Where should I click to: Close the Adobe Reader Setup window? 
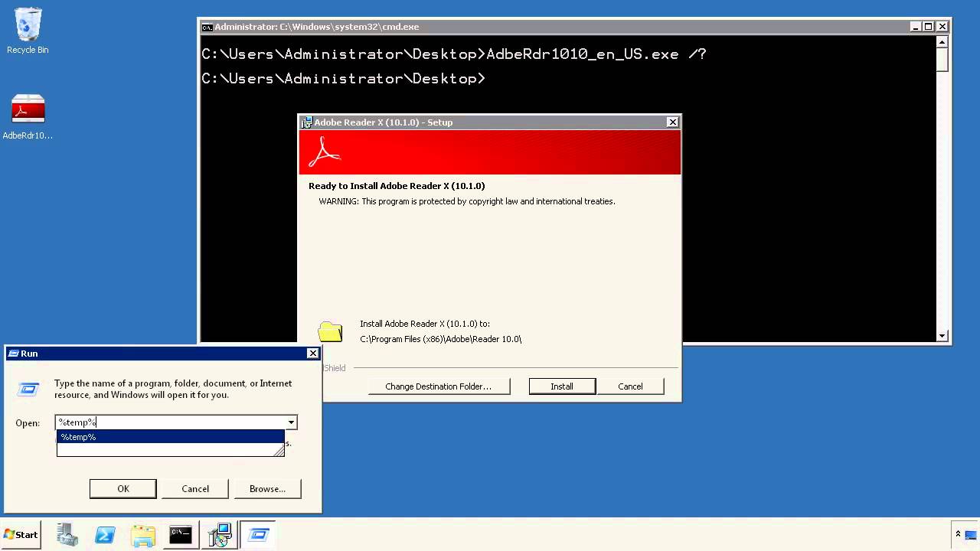click(x=672, y=122)
